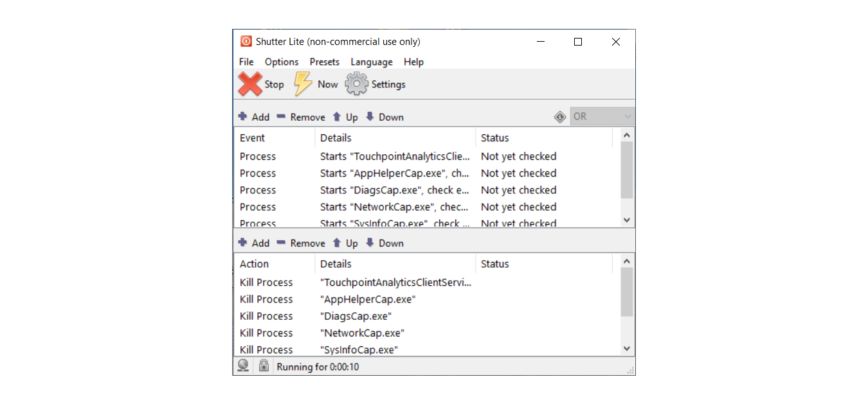
Task: Open the File menu
Action: coord(246,62)
